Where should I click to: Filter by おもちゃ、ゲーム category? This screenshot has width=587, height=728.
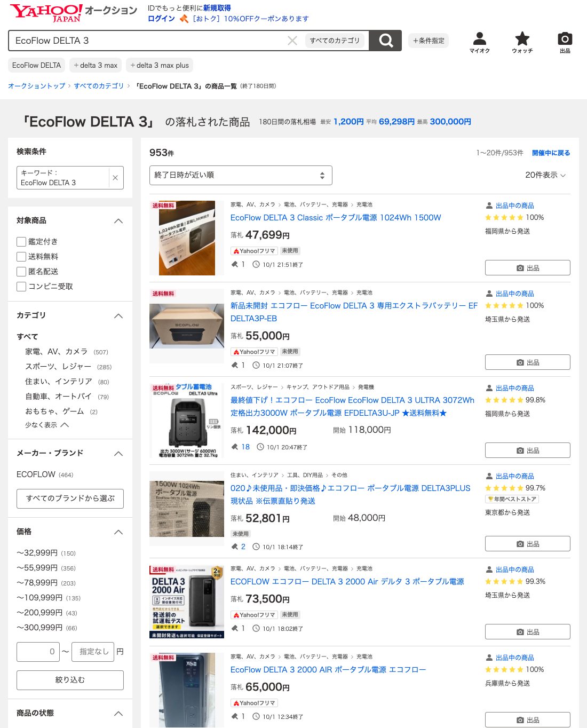tap(54, 412)
